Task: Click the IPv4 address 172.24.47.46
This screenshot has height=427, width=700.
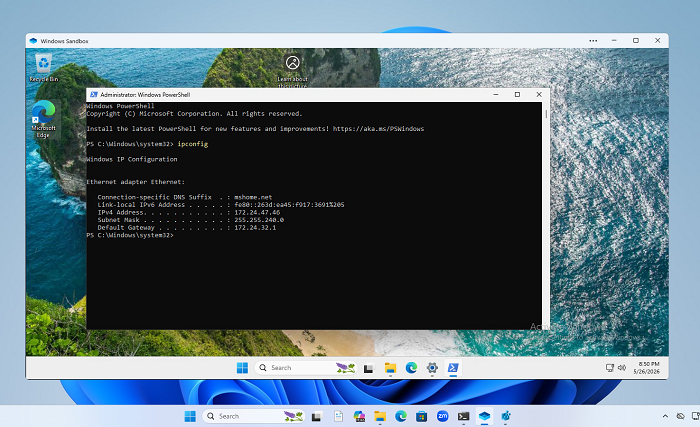Action: (x=257, y=212)
